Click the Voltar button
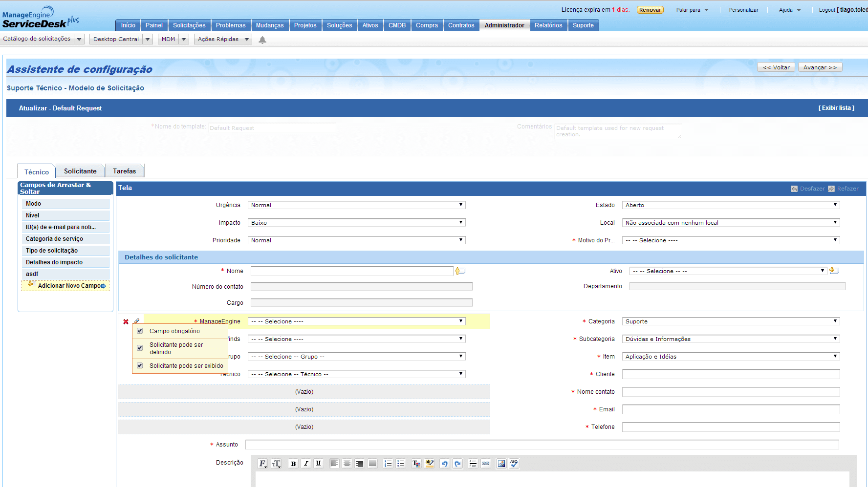Image resolution: width=868 pixels, height=489 pixels. click(x=776, y=67)
